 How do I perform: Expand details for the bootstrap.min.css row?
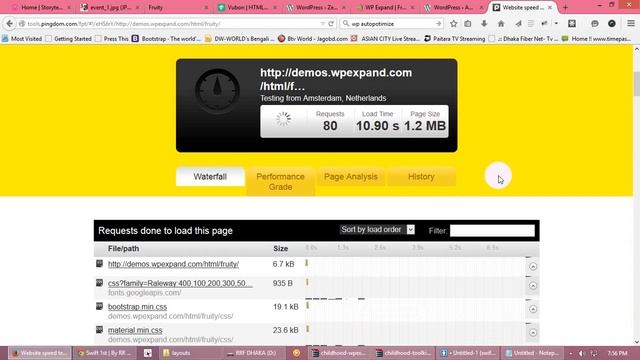click(x=533, y=309)
